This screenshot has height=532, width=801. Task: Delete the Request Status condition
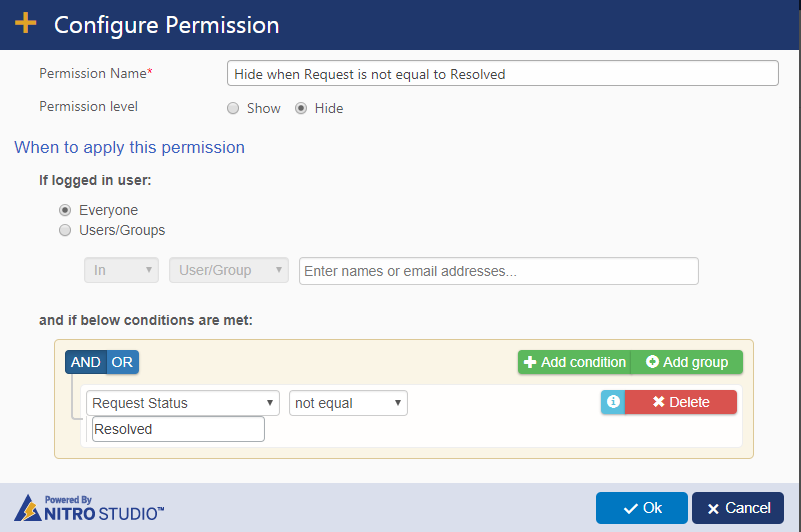[680, 402]
